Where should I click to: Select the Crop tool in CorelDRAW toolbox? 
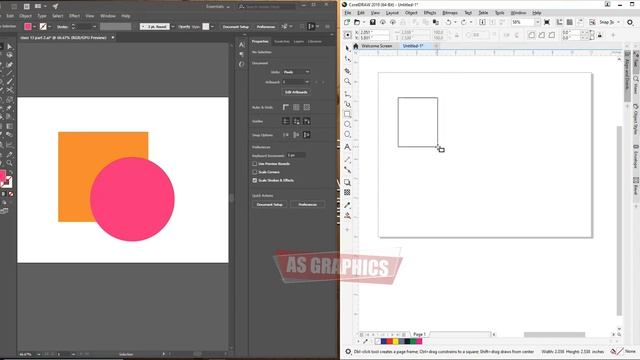coord(347,71)
